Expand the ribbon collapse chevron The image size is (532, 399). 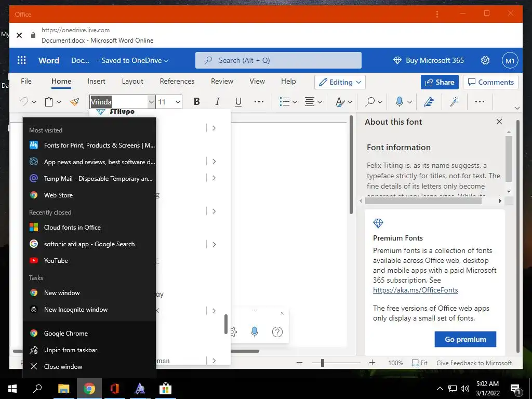coord(517,108)
